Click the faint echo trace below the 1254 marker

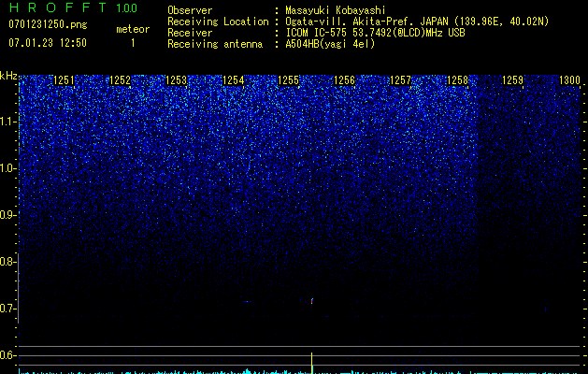247,301
